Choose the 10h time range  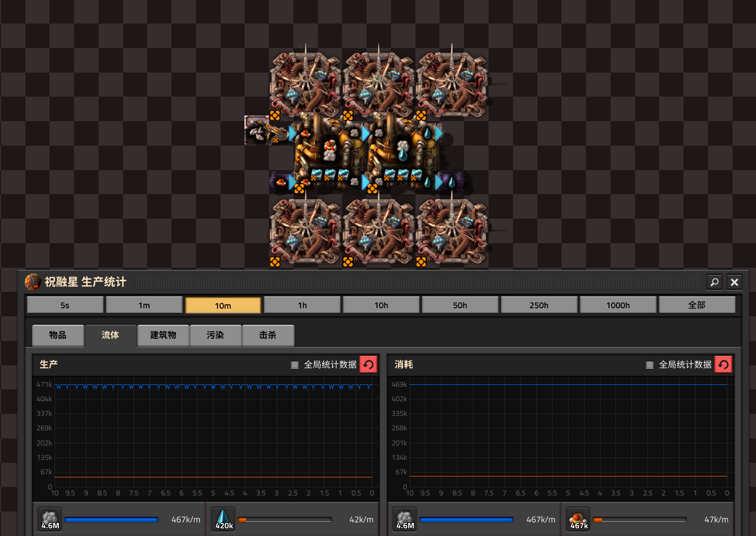pos(381,305)
